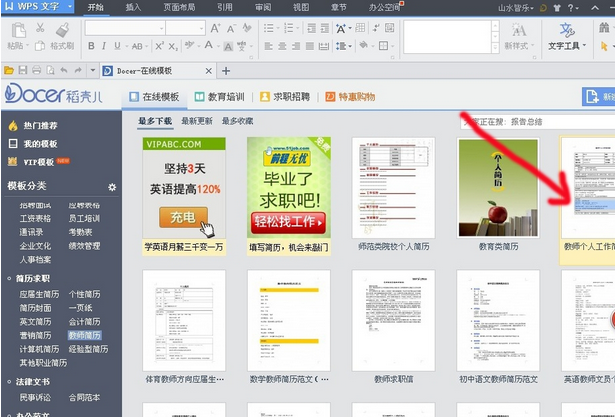Click the text highlight color icon
The image size is (615, 417).
(189, 46)
